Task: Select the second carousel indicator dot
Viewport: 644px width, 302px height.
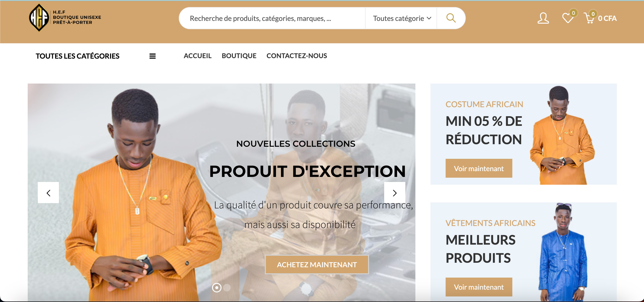Action: [227, 287]
